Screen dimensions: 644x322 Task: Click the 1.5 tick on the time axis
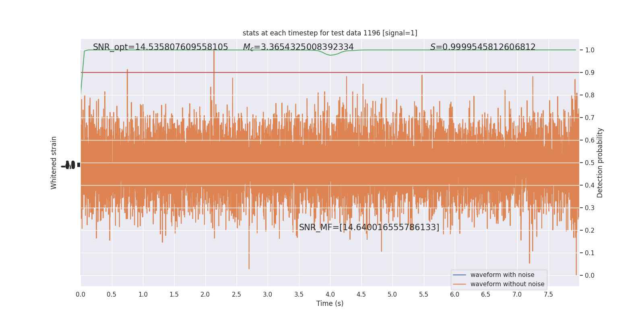point(174,294)
